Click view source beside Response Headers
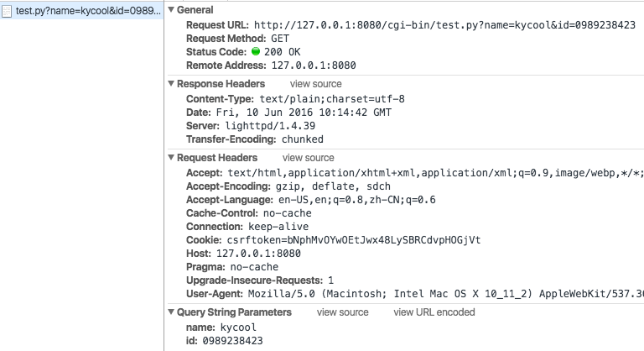Screen dimensions: 644x351 coord(315,84)
